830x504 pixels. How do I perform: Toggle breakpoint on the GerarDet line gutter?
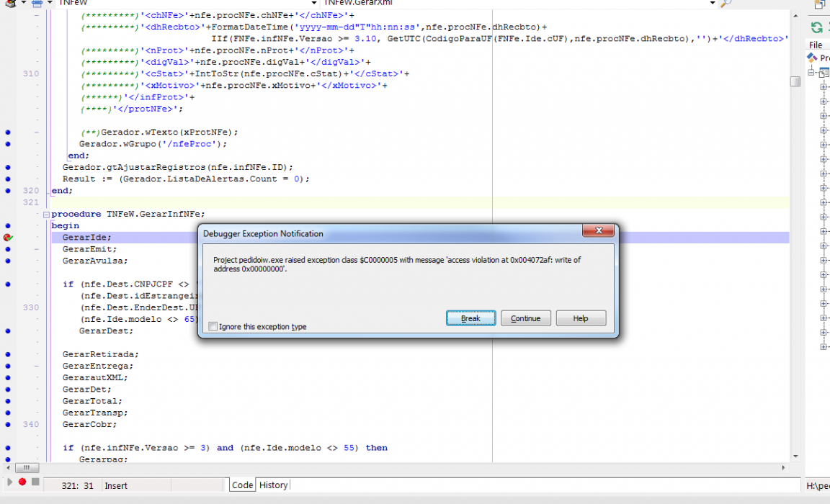tap(8, 390)
